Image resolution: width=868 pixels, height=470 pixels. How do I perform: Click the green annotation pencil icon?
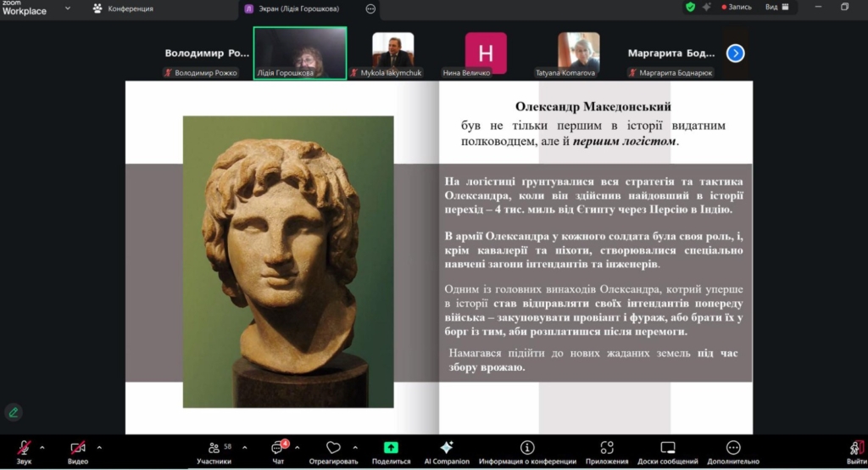13,412
